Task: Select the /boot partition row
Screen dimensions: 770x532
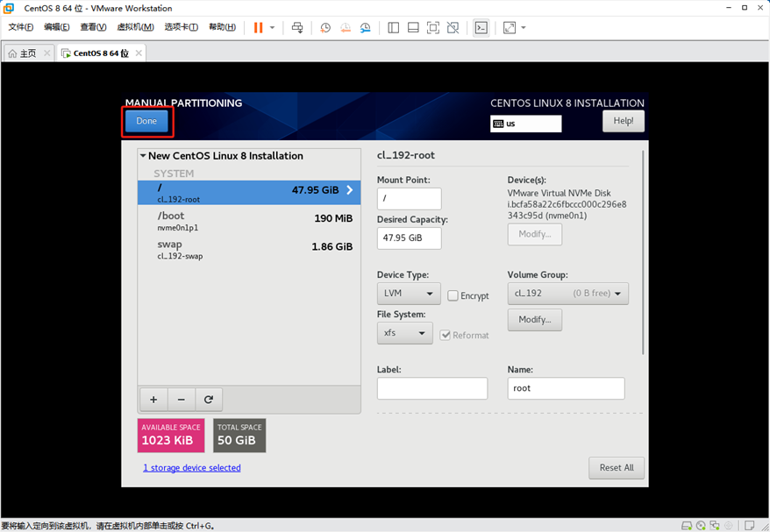Action: pos(249,221)
